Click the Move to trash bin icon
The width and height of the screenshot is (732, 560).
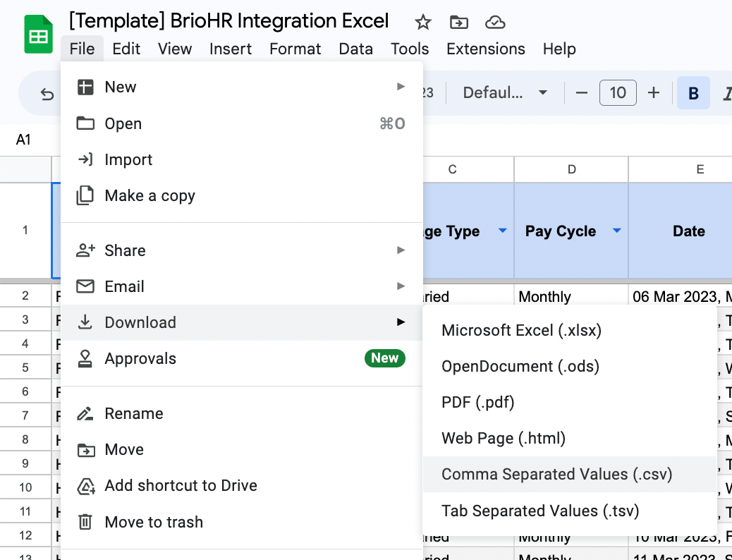pyautogui.click(x=85, y=522)
